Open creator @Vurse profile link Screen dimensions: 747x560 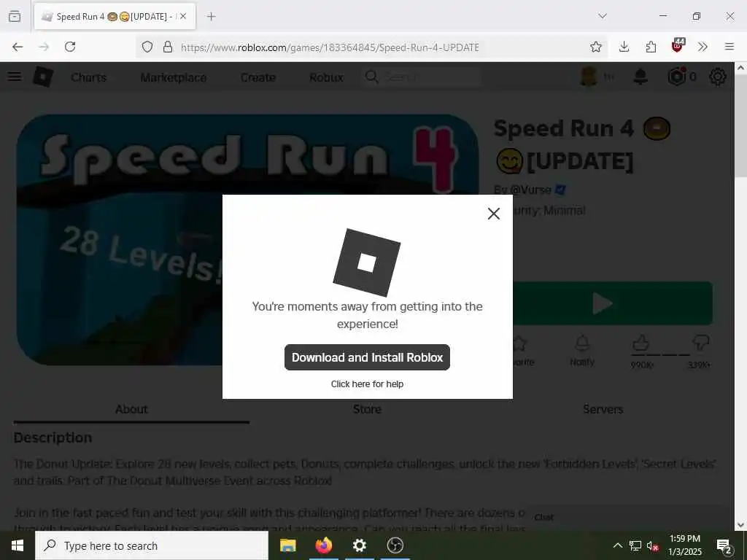[x=530, y=190]
